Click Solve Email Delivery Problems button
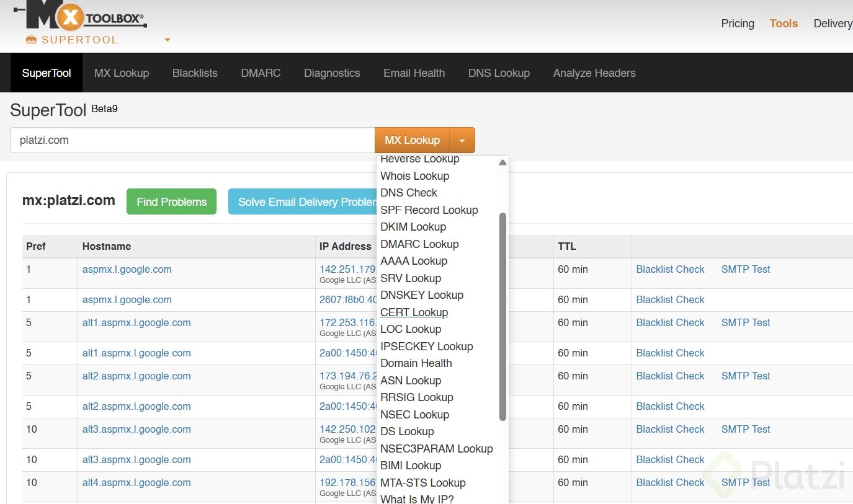 [x=303, y=201]
